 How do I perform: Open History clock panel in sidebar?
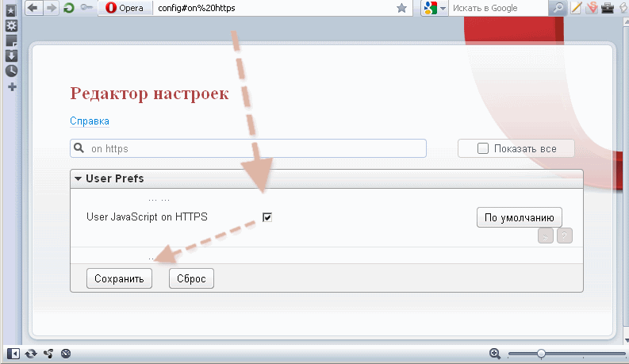[11, 71]
